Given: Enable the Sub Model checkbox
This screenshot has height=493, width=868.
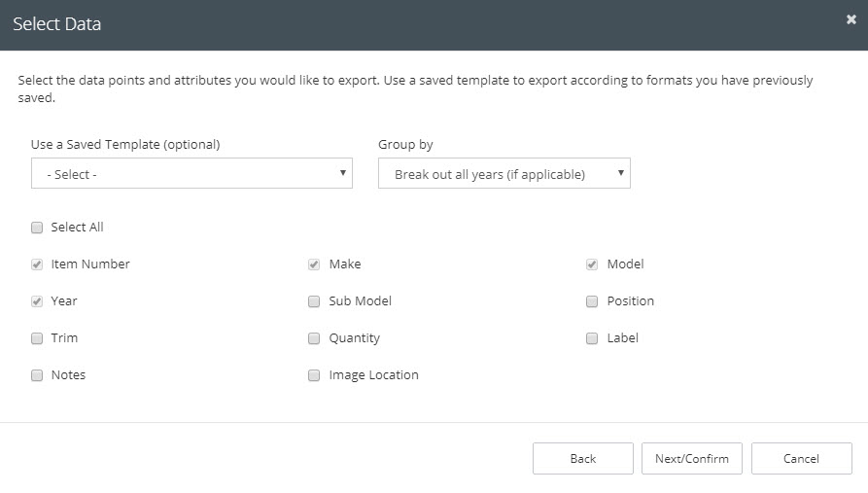Looking at the screenshot, I should click(x=314, y=301).
